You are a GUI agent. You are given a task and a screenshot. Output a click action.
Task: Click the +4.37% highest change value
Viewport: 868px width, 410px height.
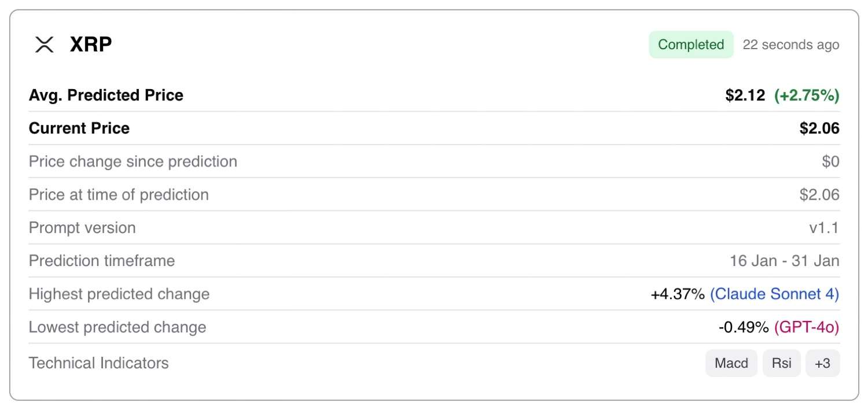click(678, 294)
